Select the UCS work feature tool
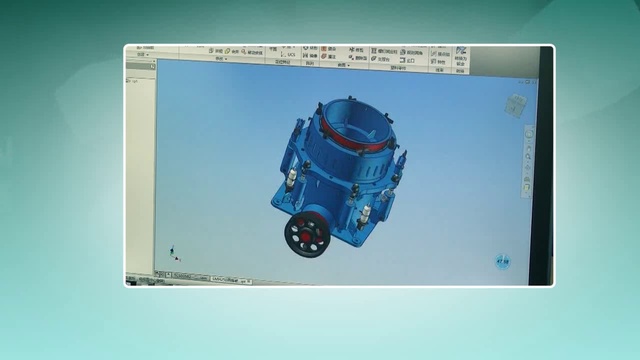This screenshot has height=360, width=640. [x=288, y=55]
